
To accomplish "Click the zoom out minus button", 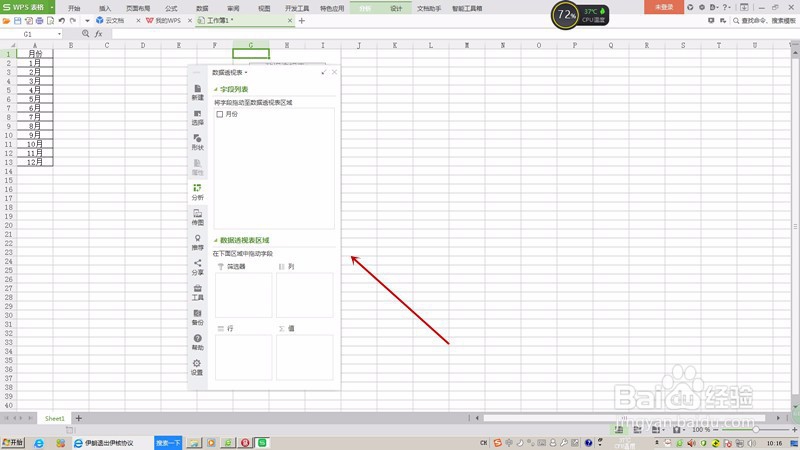I will coord(716,430).
